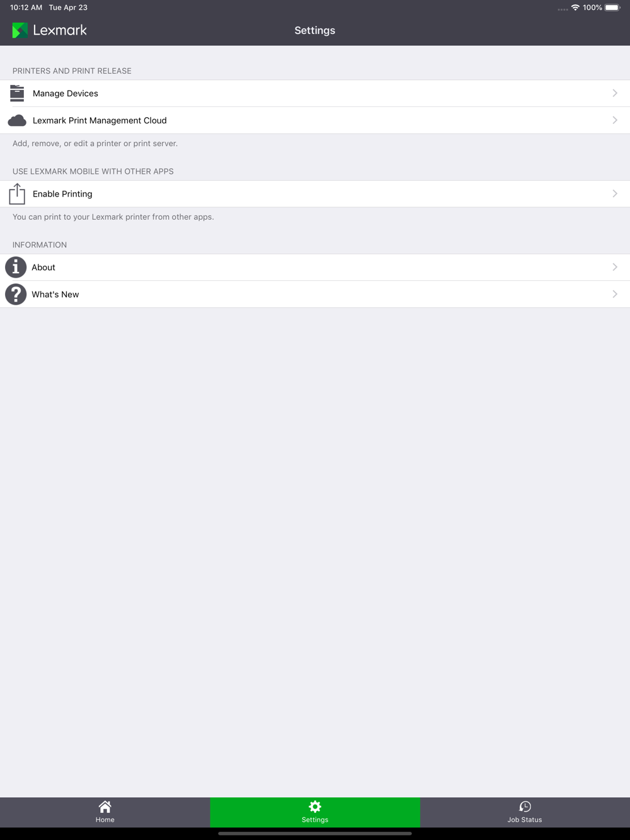
Task: Tap the Job Status clock icon
Action: coord(525,807)
